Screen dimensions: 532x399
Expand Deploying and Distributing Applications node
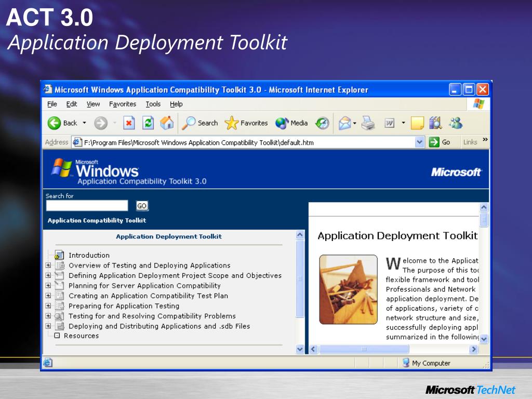(x=48, y=326)
